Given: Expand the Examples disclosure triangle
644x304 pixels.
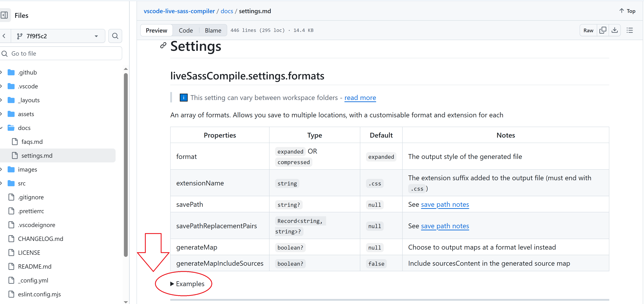Looking at the screenshot, I should pyautogui.click(x=172, y=284).
